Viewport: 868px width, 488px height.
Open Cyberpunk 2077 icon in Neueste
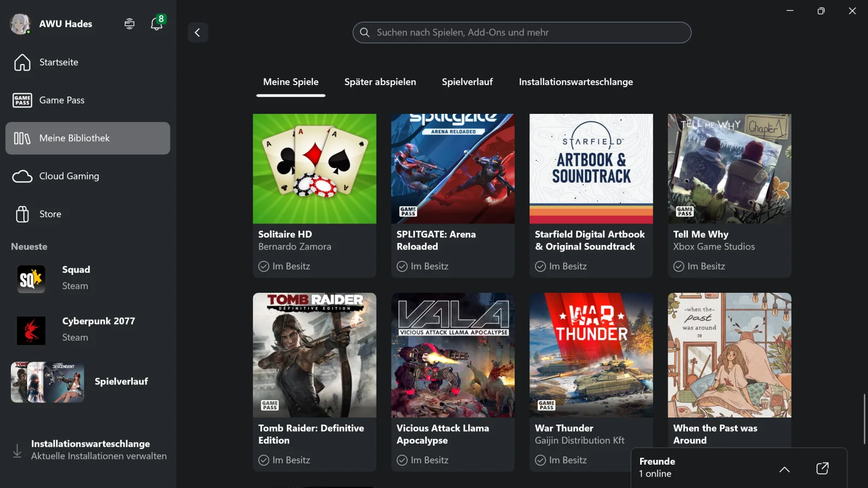tap(31, 331)
